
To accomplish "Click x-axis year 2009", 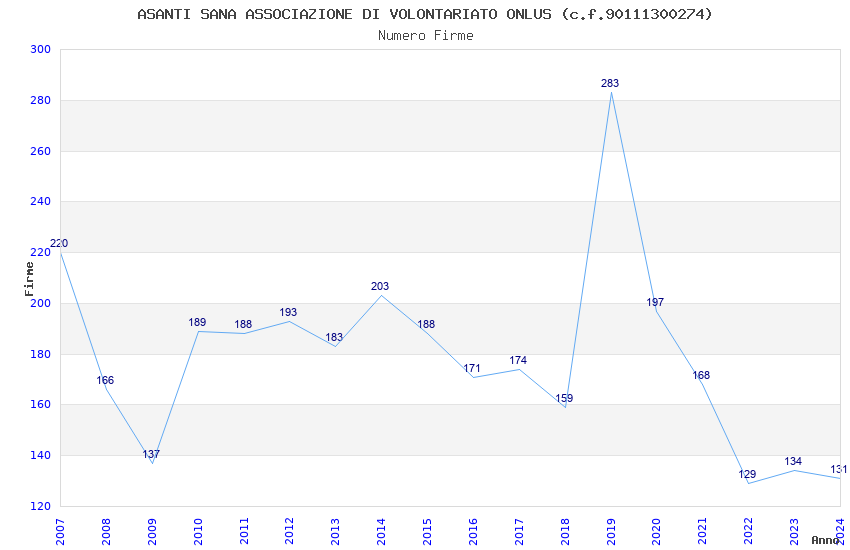I will [152, 532].
